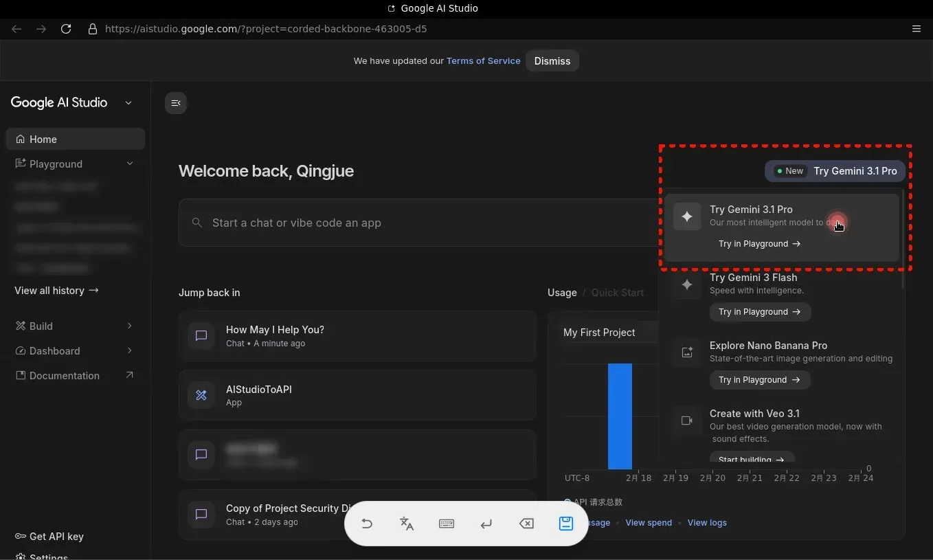933x560 pixels.
Task: Click the translate icon in the floating toolbar
Action: (407, 524)
